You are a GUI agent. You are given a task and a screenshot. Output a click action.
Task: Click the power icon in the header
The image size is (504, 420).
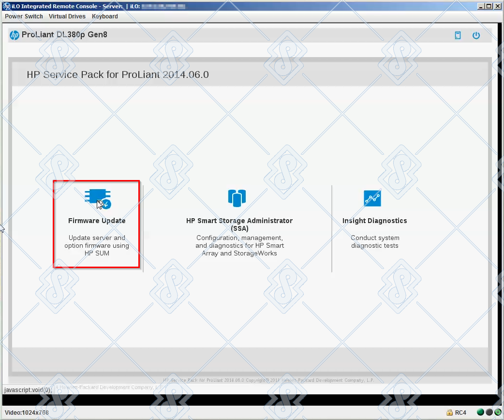(476, 35)
